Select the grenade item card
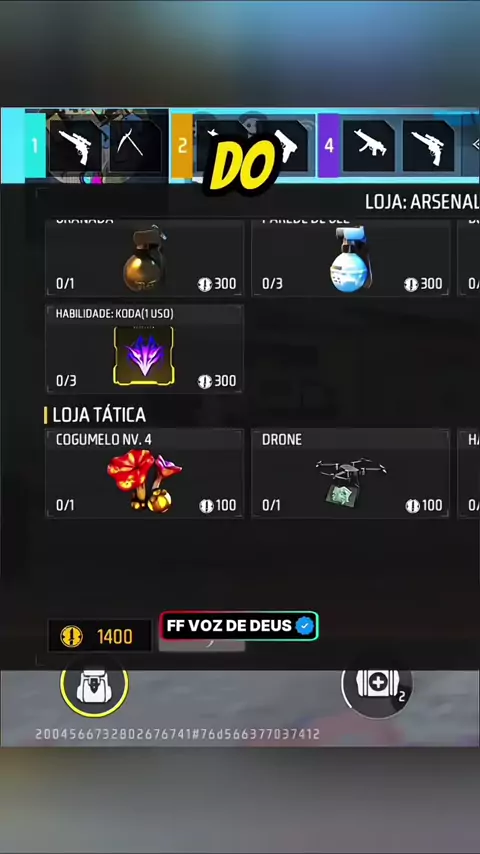 [144, 258]
